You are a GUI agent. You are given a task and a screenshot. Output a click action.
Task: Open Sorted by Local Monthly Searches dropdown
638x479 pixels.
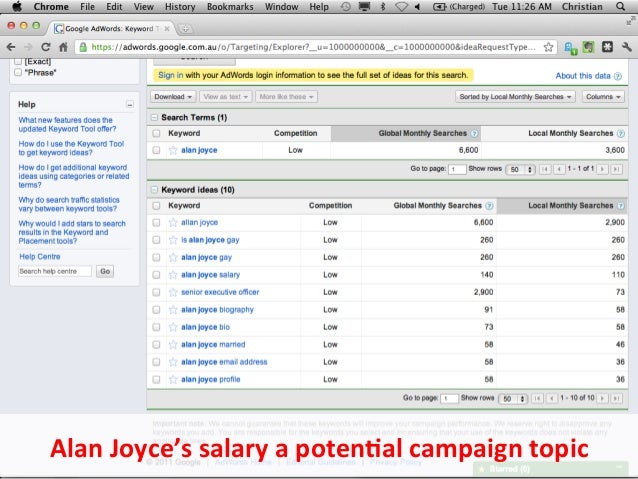515,97
